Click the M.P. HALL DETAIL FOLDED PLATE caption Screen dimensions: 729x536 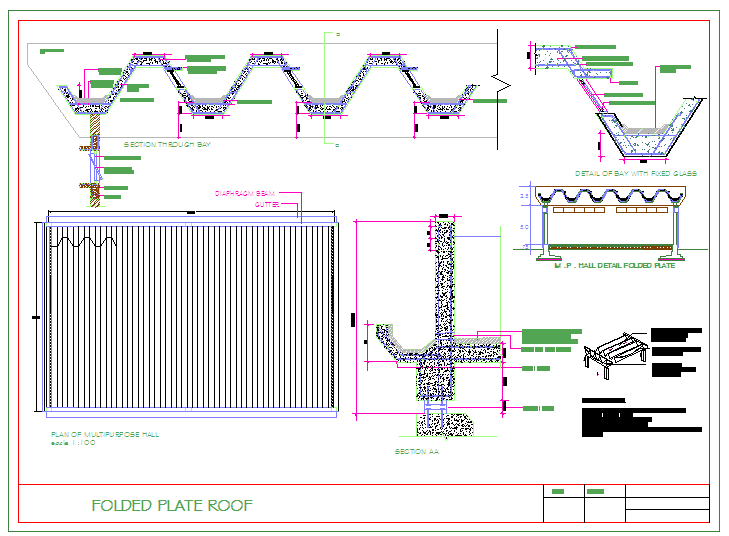pos(614,265)
